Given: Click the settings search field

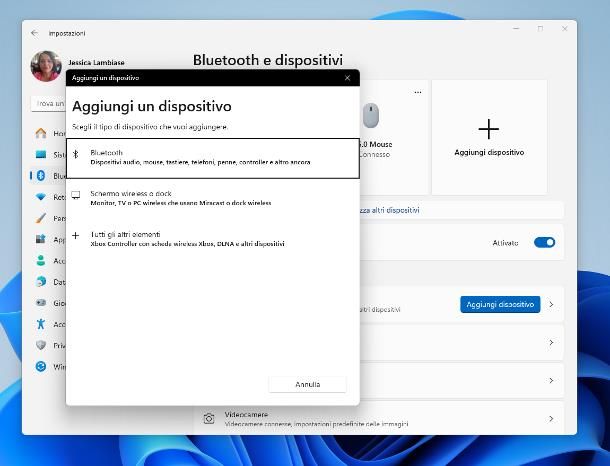Looking at the screenshot, I should (49, 103).
